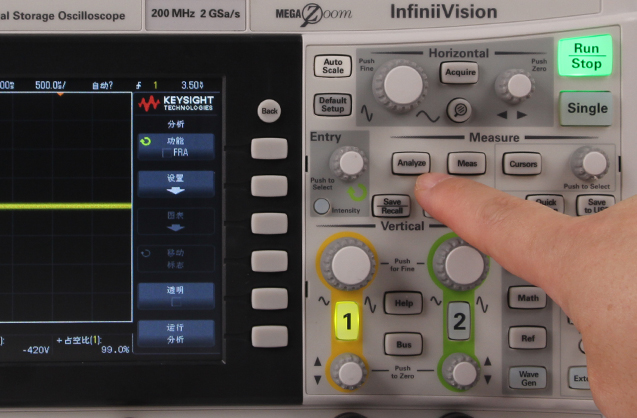Expand the dimmed 图表 submenu on screen
This screenshot has width=637, height=418.
pos(176,221)
